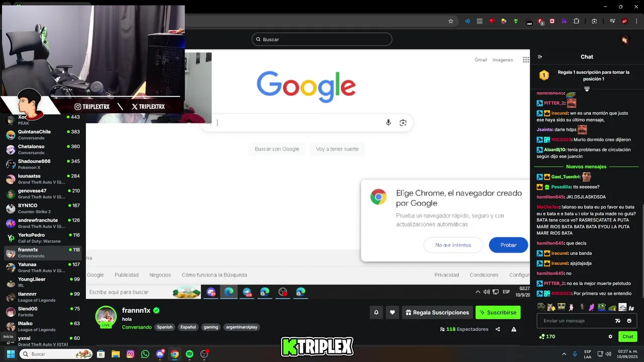Screen dimensions: 644x362
Task: Open the Chrome three-dot menu
Action: (636, 21)
